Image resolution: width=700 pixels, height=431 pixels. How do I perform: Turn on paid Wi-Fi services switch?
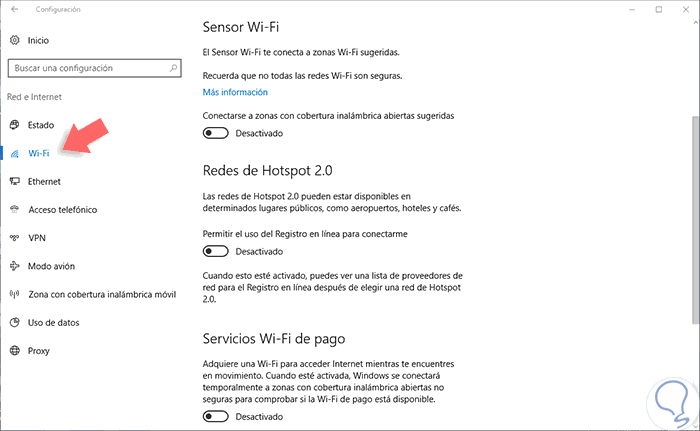point(215,417)
